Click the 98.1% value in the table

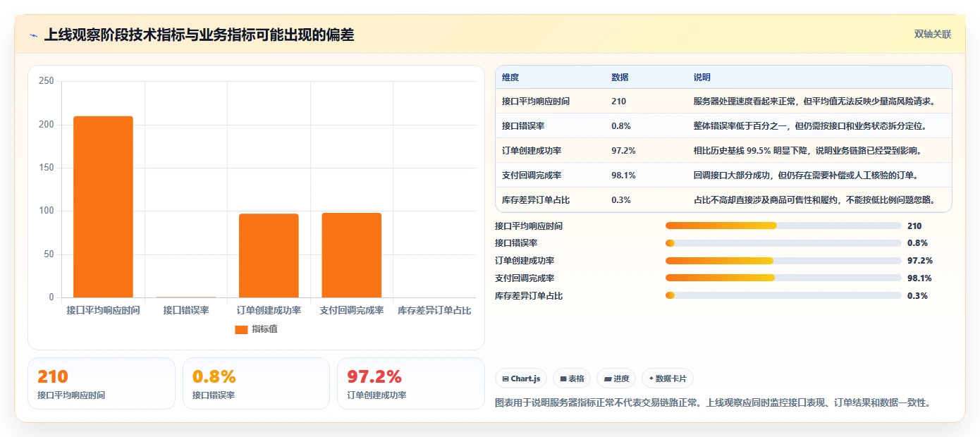click(623, 176)
